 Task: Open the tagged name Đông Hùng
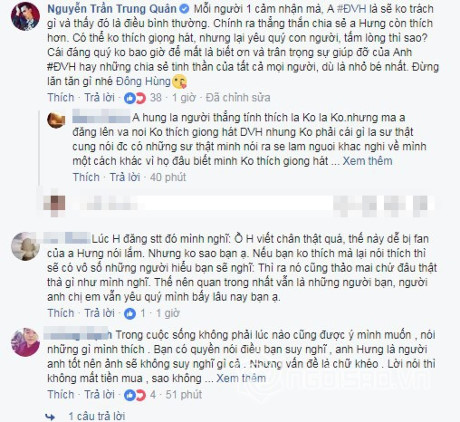tap(143, 82)
